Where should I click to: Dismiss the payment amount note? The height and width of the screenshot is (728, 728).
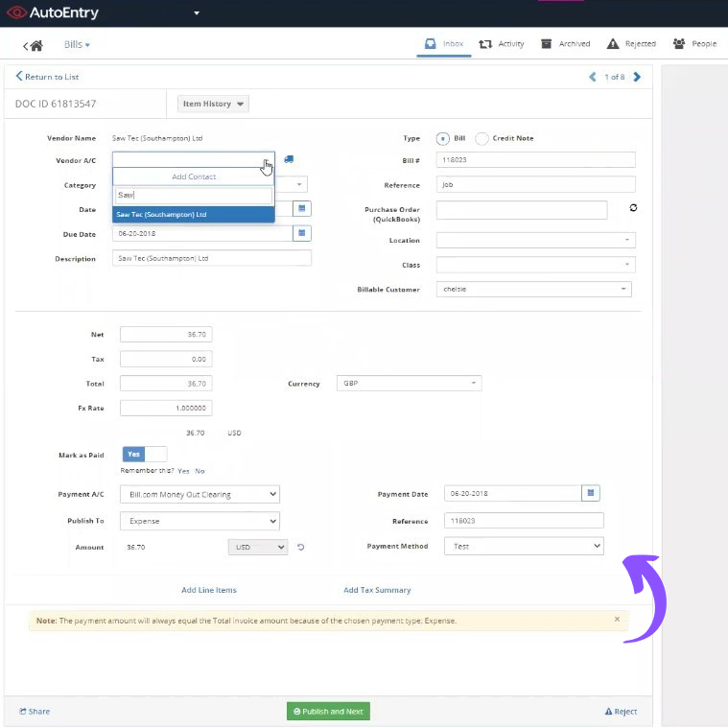click(617, 620)
